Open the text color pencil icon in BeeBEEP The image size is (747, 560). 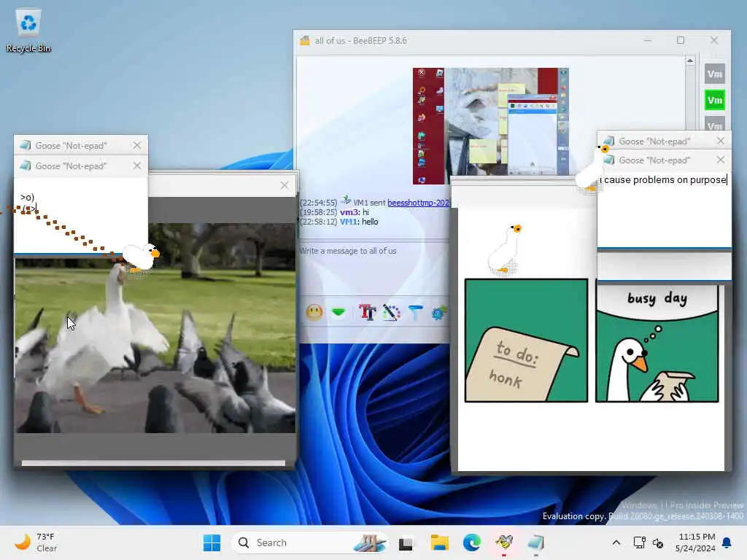click(x=391, y=312)
